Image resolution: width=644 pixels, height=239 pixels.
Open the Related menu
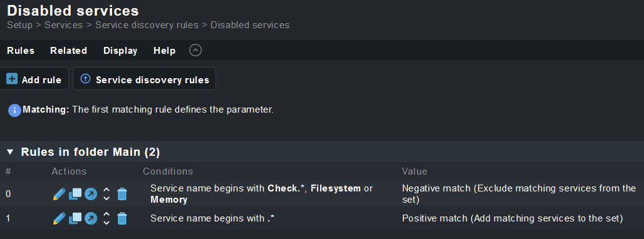(68, 51)
